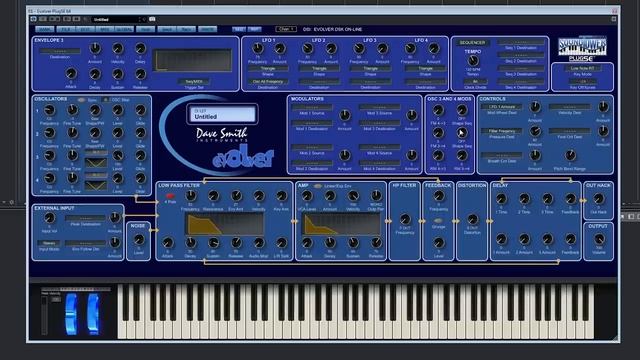
Task: Click the Sequencer Tempo knob
Action: (473, 61)
